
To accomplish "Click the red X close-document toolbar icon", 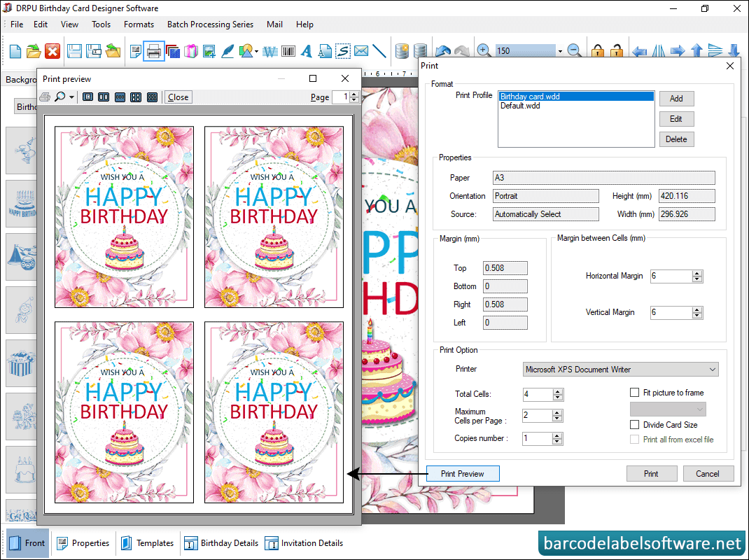I will 52,50.
